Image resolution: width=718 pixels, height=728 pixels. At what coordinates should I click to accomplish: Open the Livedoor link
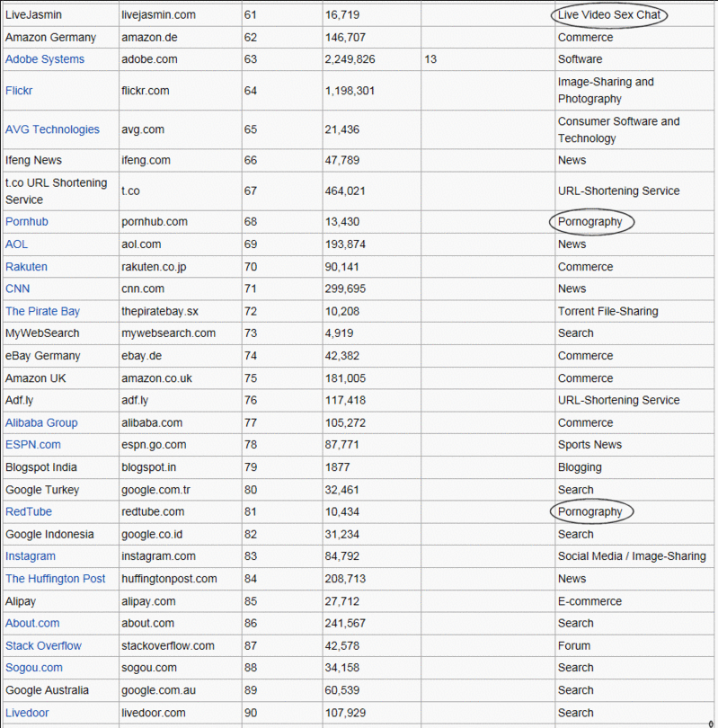tap(27, 713)
